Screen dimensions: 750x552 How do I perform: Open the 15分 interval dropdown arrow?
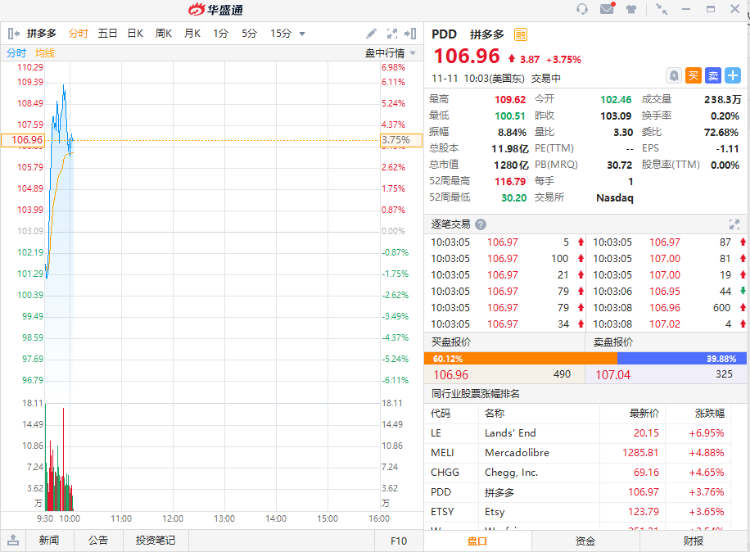(302, 34)
